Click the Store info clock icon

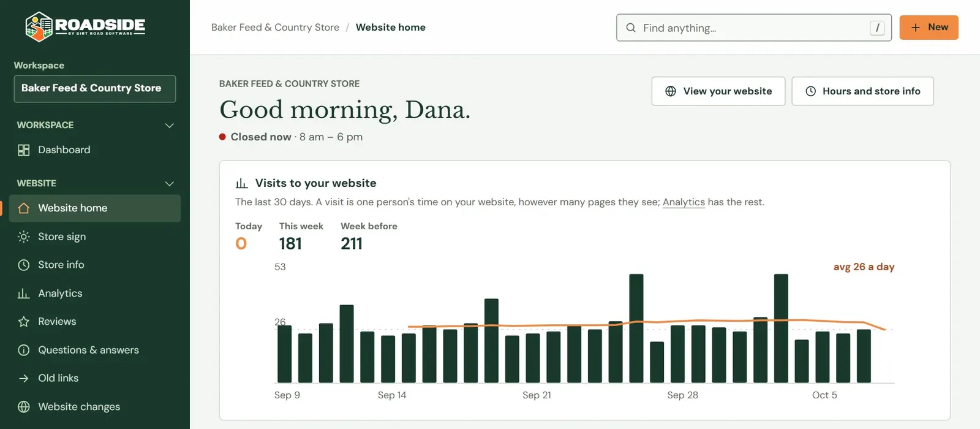24,265
